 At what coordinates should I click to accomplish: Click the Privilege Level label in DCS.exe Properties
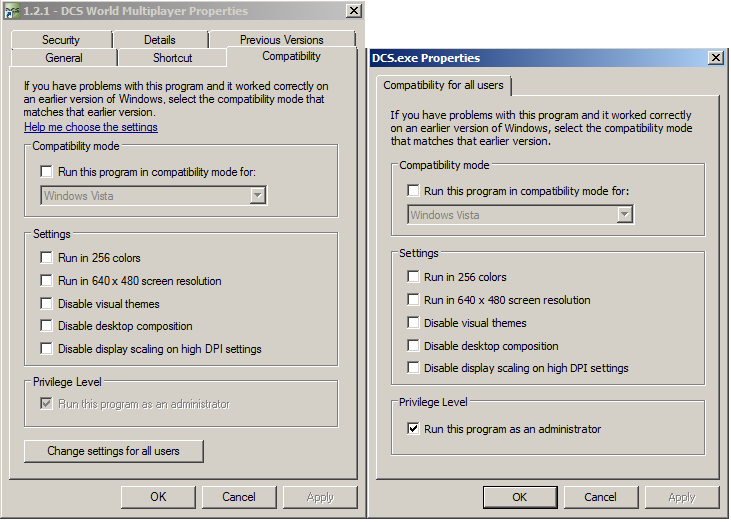433,402
